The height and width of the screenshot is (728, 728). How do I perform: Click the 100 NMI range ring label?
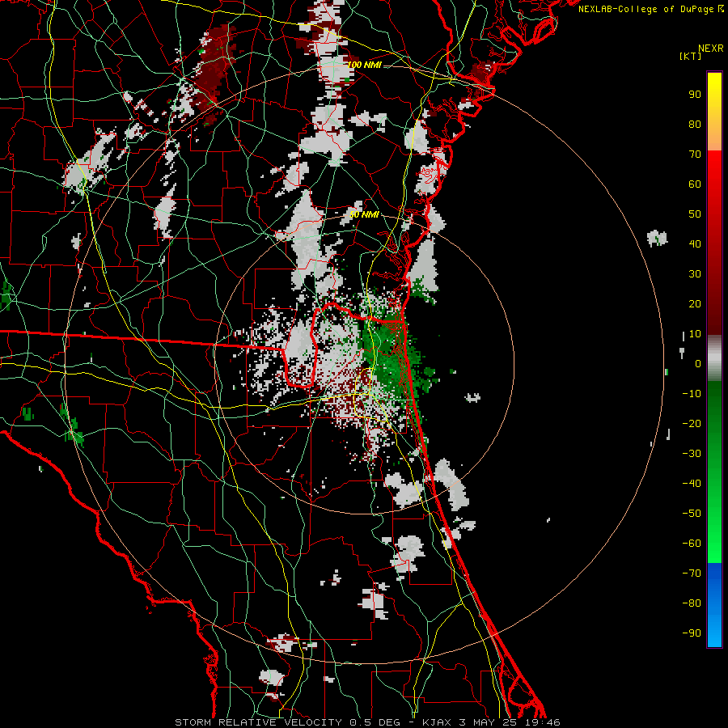[364, 65]
